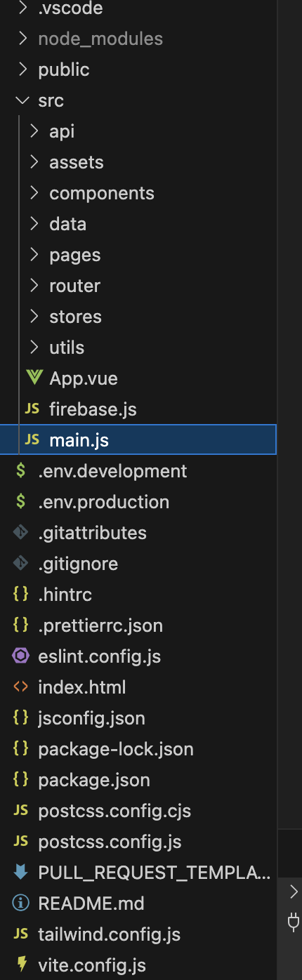Click the git icon beside .gitignore
The image size is (302, 980).
pos(21,564)
